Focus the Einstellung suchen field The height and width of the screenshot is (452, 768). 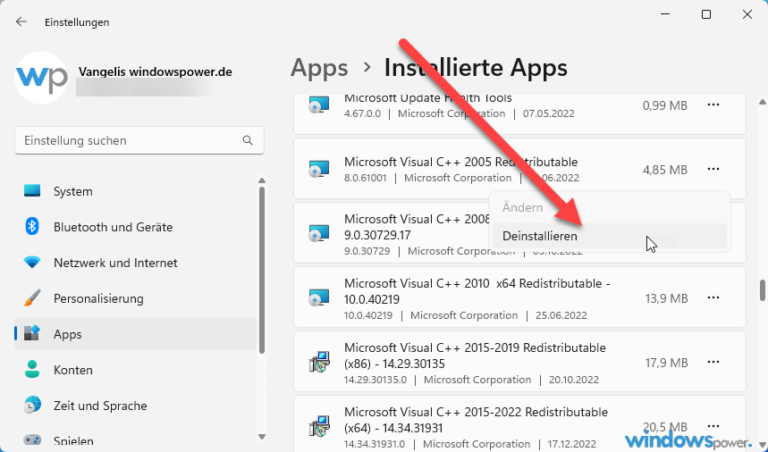tap(139, 141)
